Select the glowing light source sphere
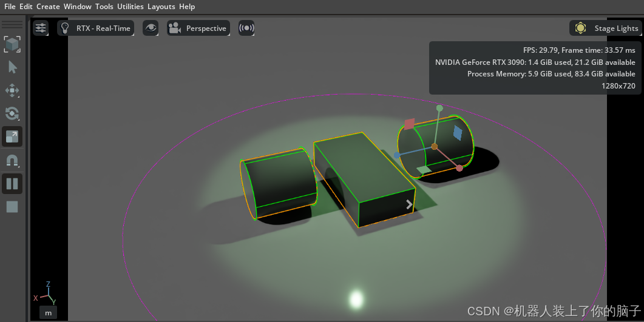644x322 pixels. [356, 298]
